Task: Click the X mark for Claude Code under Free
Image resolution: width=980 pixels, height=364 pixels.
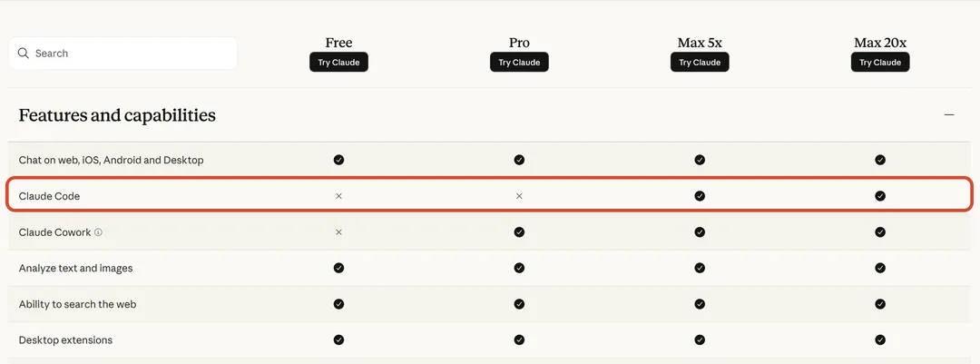Action: [338, 196]
